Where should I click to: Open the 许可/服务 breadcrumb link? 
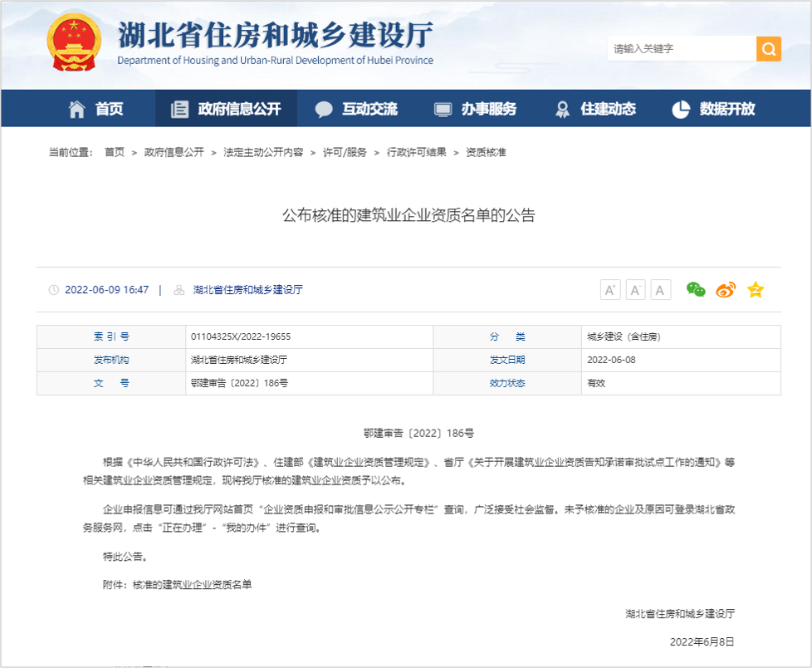(x=345, y=153)
